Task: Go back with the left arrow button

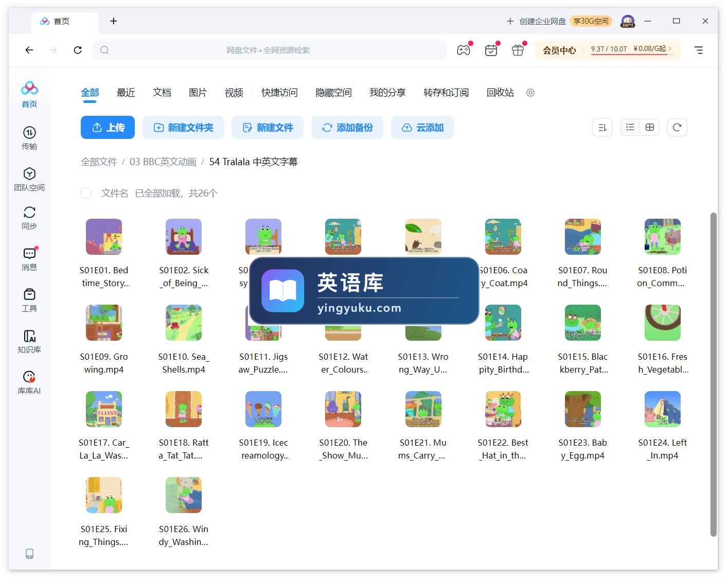Action: point(29,50)
